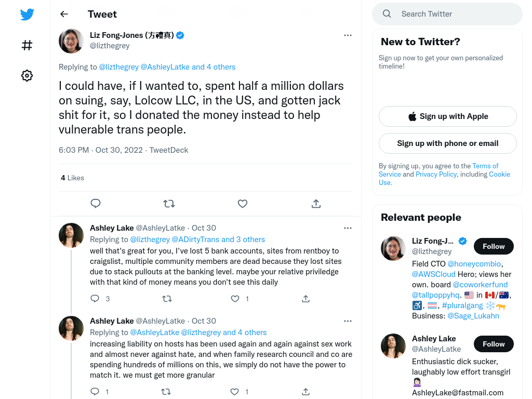Follow Ashley Lake in Relevant people
This screenshot has height=399, width=532.
click(494, 344)
